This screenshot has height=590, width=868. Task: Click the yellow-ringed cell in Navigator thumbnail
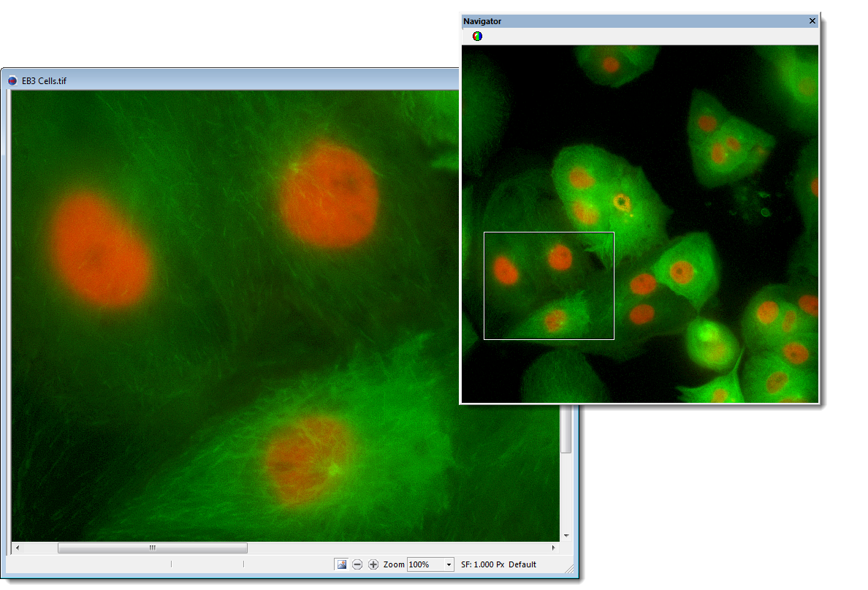[x=622, y=201]
